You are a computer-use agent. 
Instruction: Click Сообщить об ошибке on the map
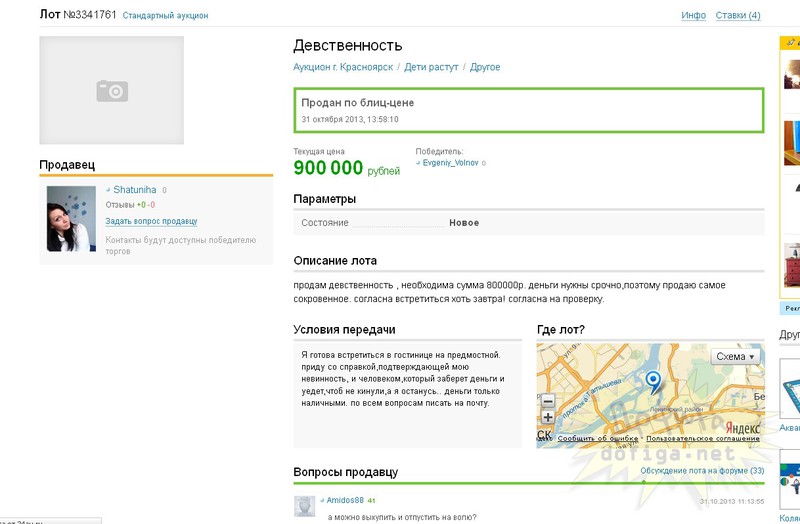598,438
